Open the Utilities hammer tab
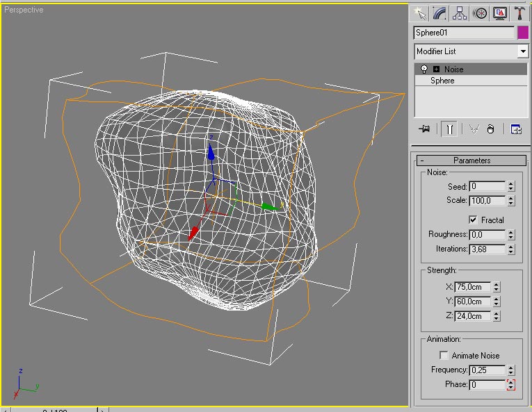This screenshot has width=532, height=412. 519,13
